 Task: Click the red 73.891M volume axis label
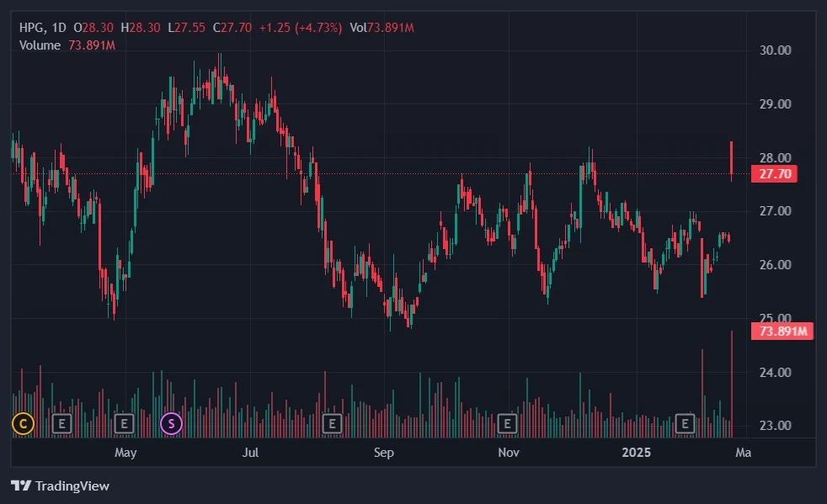pyautogui.click(x=782, y=331)
